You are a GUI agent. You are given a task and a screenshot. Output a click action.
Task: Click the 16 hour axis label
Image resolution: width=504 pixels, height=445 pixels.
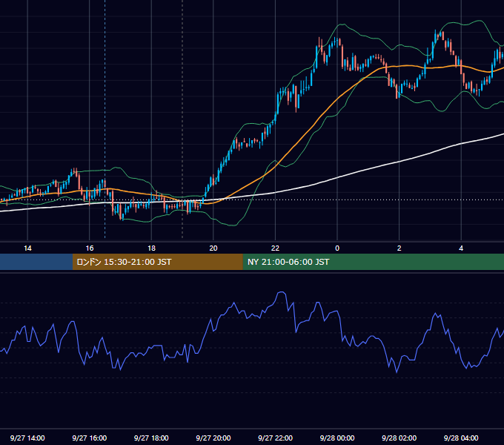90,248
